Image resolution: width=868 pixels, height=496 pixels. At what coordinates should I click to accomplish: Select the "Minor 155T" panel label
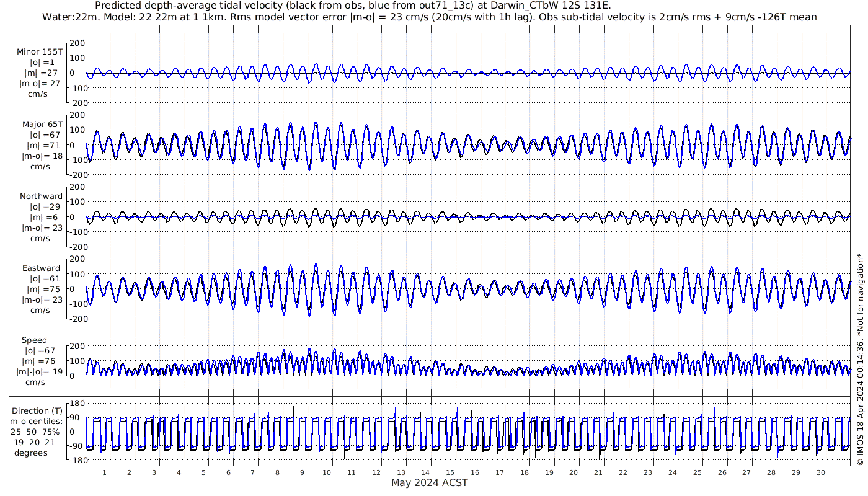(40, 51)
